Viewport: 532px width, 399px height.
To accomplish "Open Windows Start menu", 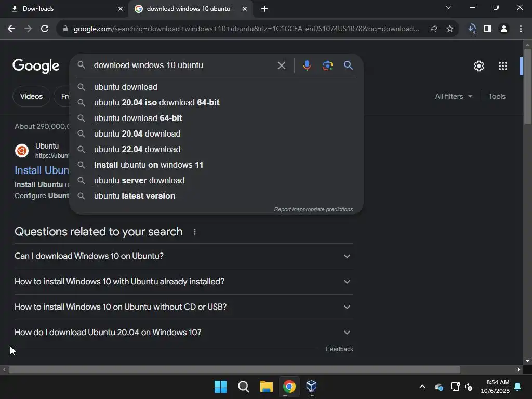I will (x=220, y=387).
